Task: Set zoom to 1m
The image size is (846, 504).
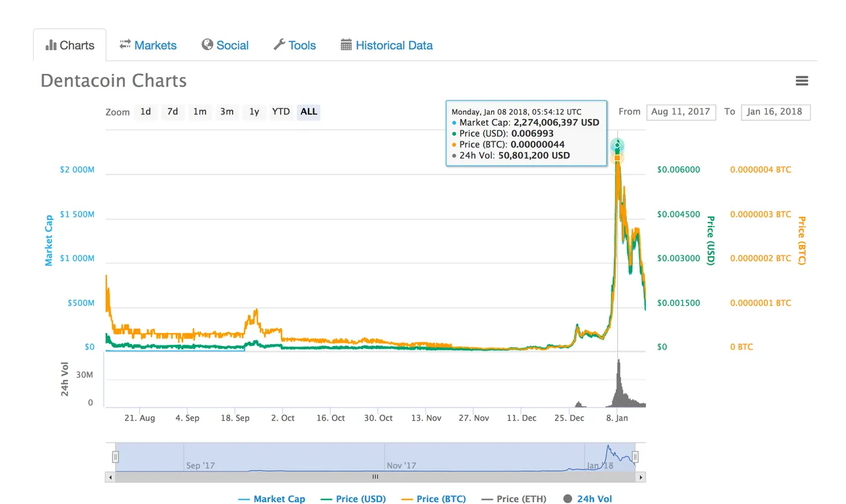Action: [x=200, y=112]
